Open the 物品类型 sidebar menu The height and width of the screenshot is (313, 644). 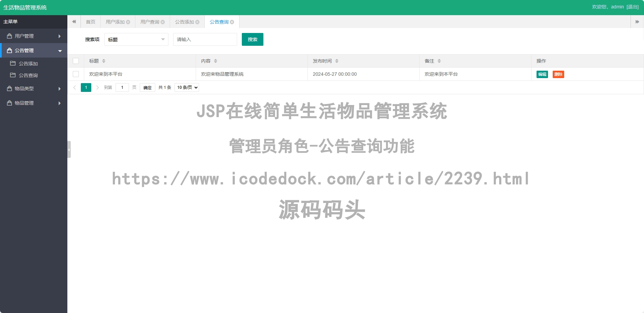coord(34,89)
